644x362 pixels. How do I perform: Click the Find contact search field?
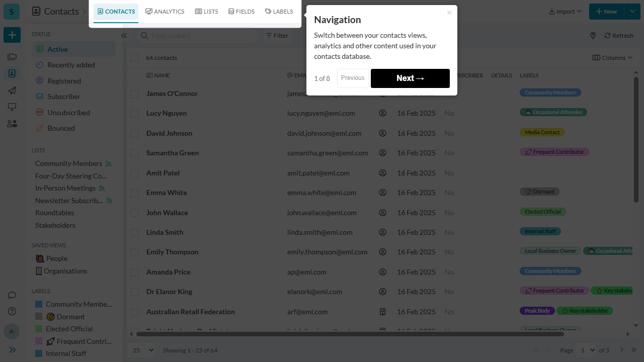click(x=197, y=36)
